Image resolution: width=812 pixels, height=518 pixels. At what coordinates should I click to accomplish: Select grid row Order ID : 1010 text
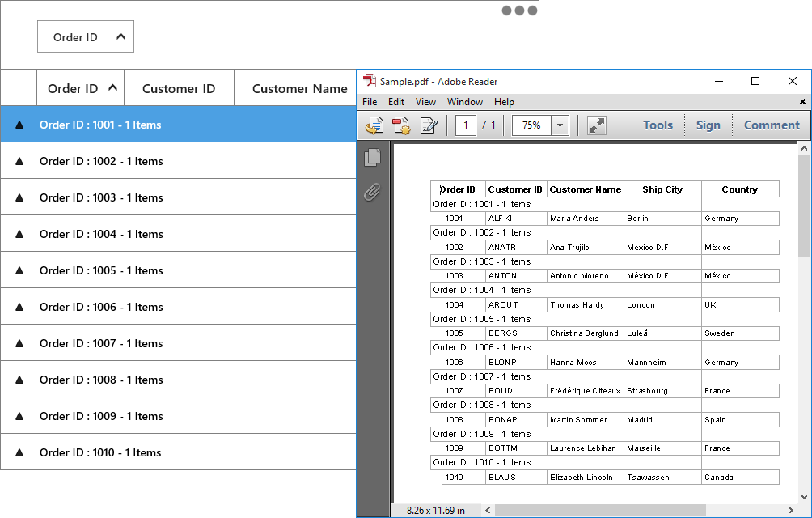tap(100, 452)
